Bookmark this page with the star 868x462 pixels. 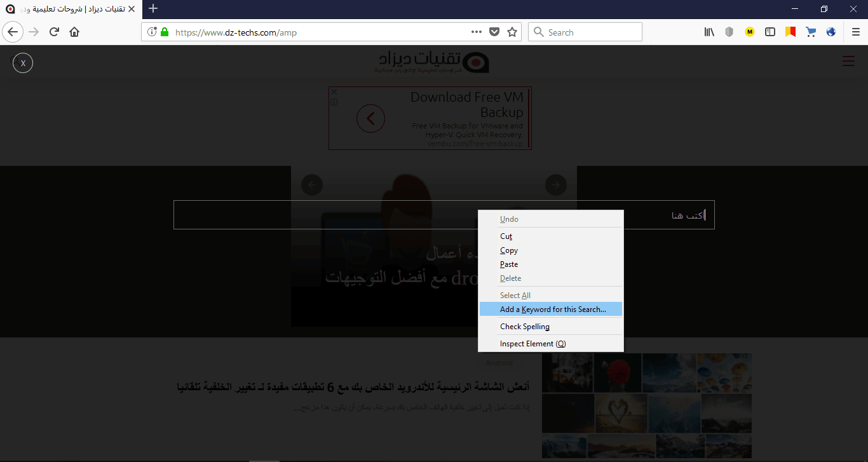(x=512, y=31)
